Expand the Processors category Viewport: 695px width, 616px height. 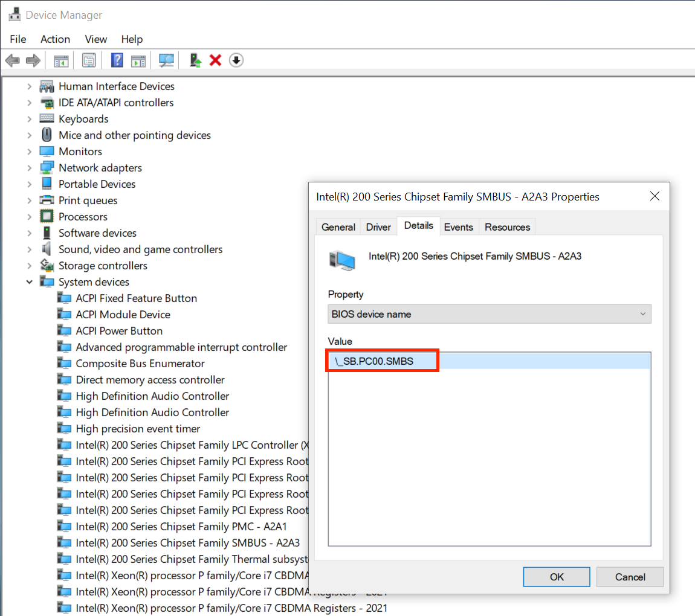click(x=29, y=217)
